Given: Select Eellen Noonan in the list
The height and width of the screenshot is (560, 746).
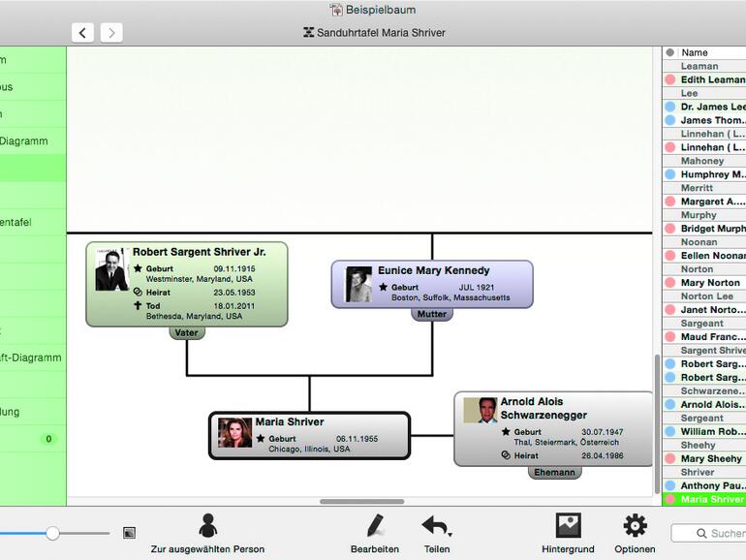Looking at the screenshot, I should coord(704,256).
